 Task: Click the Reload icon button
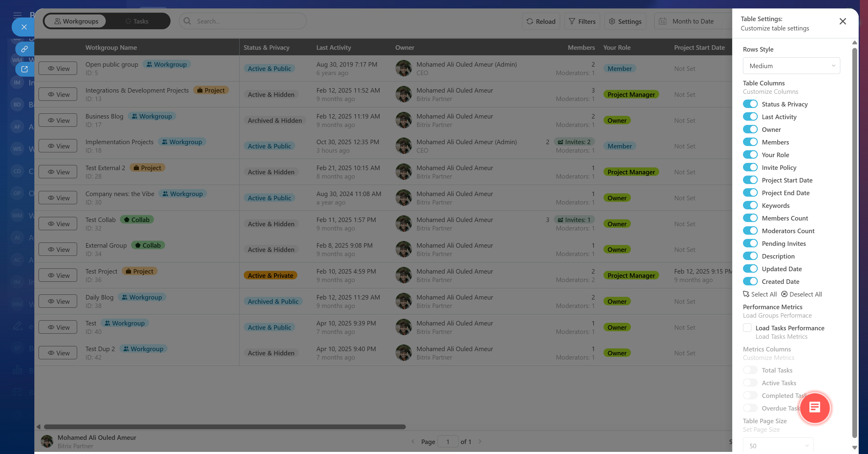tap(541, 21)
